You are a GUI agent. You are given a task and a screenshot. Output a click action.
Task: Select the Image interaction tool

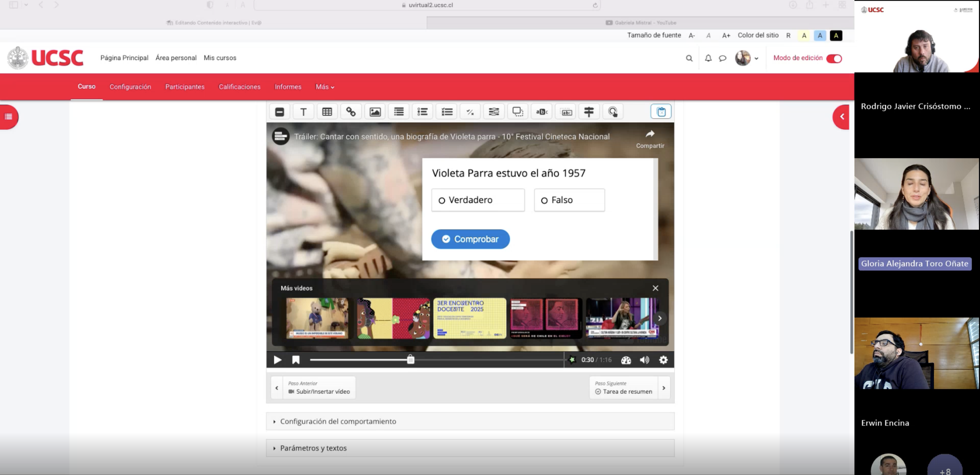(x=375, y=112)
